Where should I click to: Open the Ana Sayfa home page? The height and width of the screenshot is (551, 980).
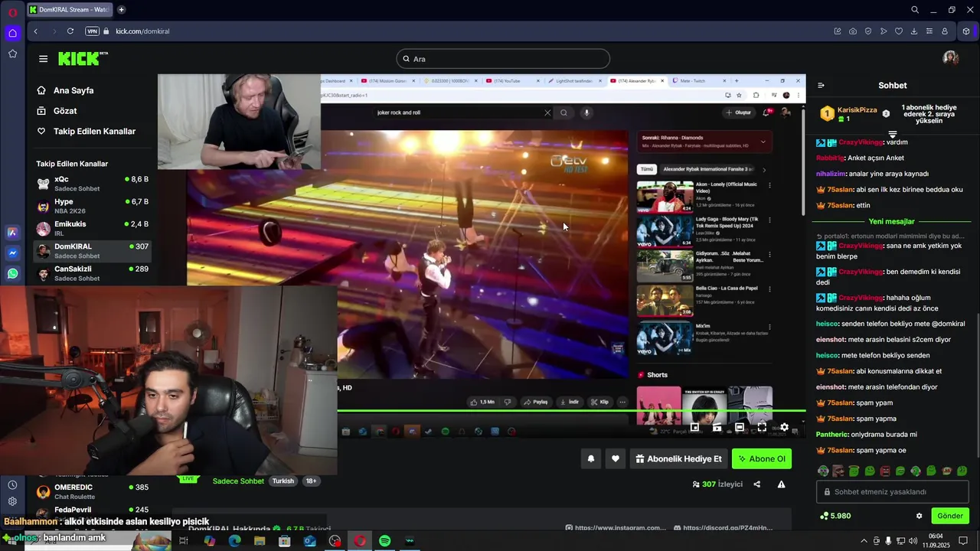[x=66, y=90]
